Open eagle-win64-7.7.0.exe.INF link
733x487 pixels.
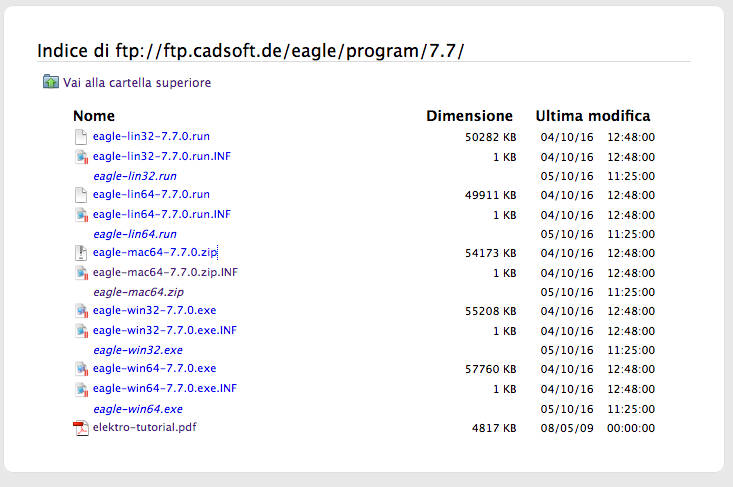(165, 388)
